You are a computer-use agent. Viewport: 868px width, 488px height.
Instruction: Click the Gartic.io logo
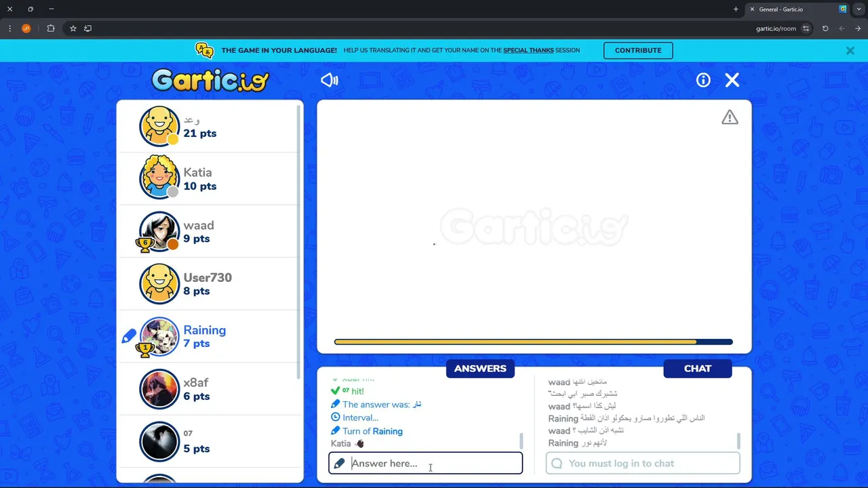[x=210, y=80]
